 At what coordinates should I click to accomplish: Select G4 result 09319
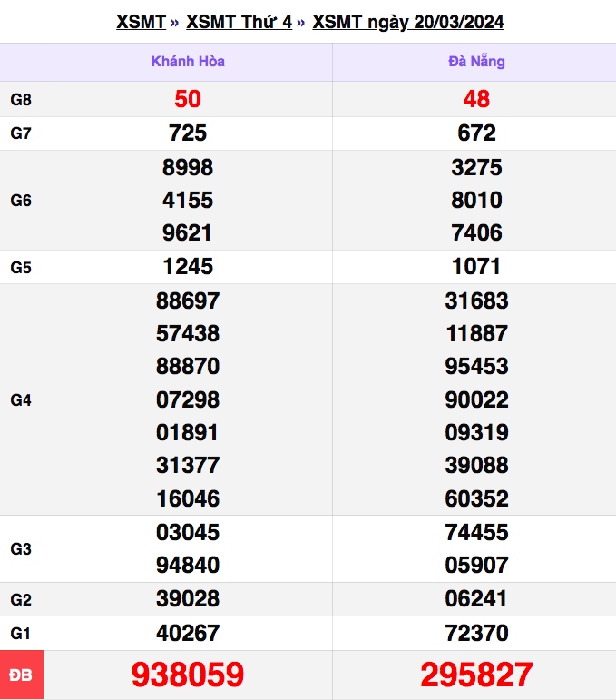476,432
